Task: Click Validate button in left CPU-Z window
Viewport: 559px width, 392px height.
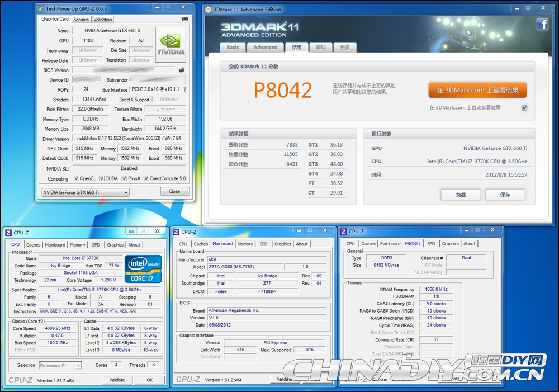Action: [x=117, y=380]
